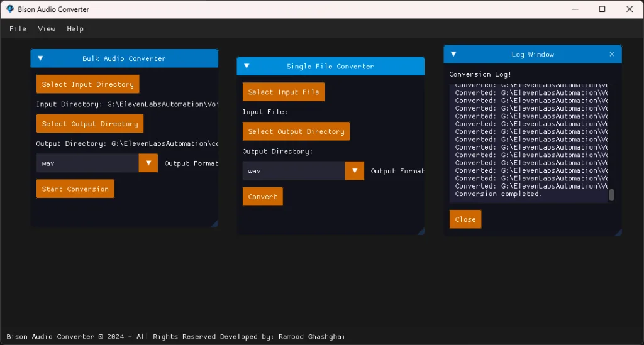Click the Close button in Log Window

(x=465, y=219)
